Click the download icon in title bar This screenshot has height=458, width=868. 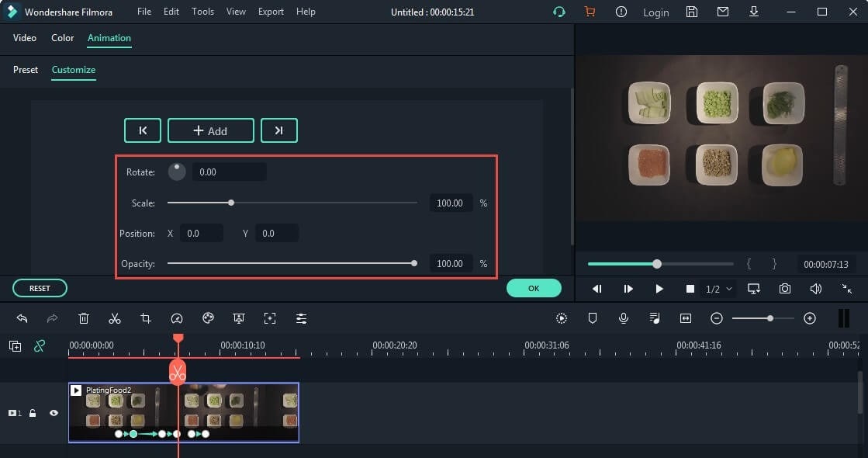pyautogui.click(x=753, y=12)
